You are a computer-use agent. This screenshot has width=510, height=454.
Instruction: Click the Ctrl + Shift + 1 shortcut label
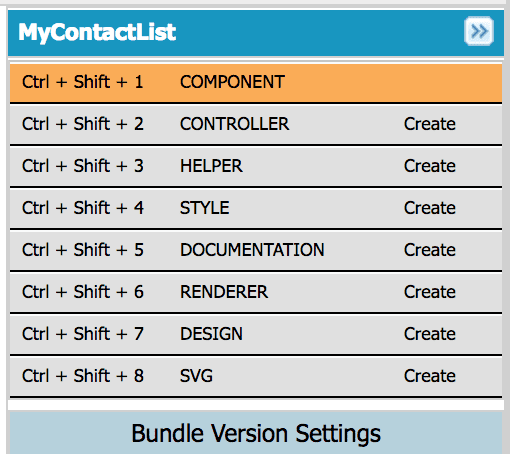click(83, 82)
